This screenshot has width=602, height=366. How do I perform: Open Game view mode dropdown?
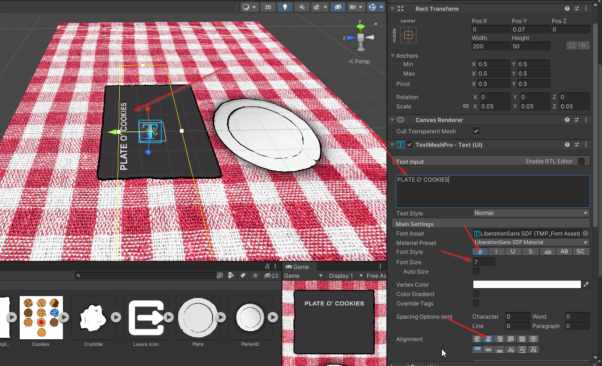(303, 276)
